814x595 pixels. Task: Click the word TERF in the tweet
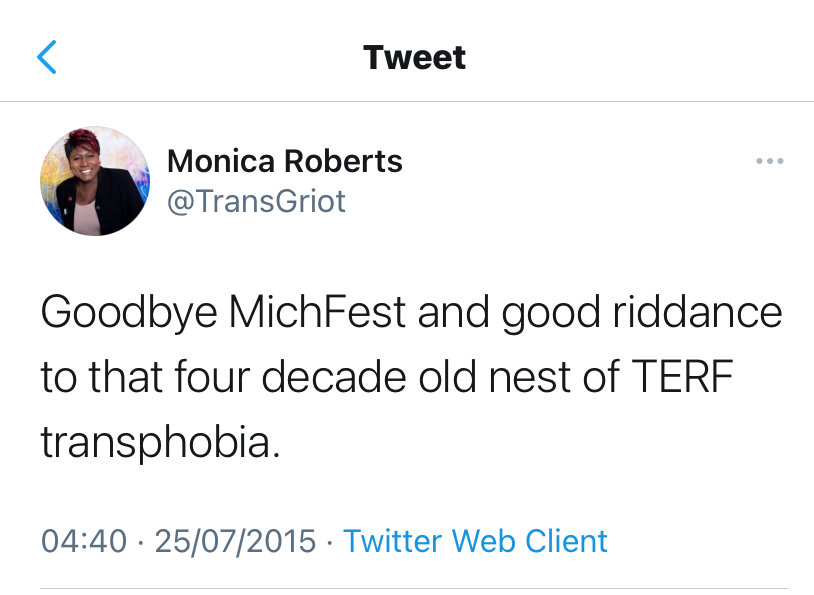pos(676,377)
